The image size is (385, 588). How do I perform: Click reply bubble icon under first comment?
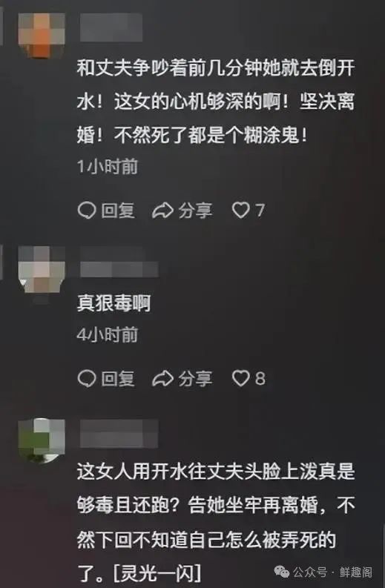point(87,210)
